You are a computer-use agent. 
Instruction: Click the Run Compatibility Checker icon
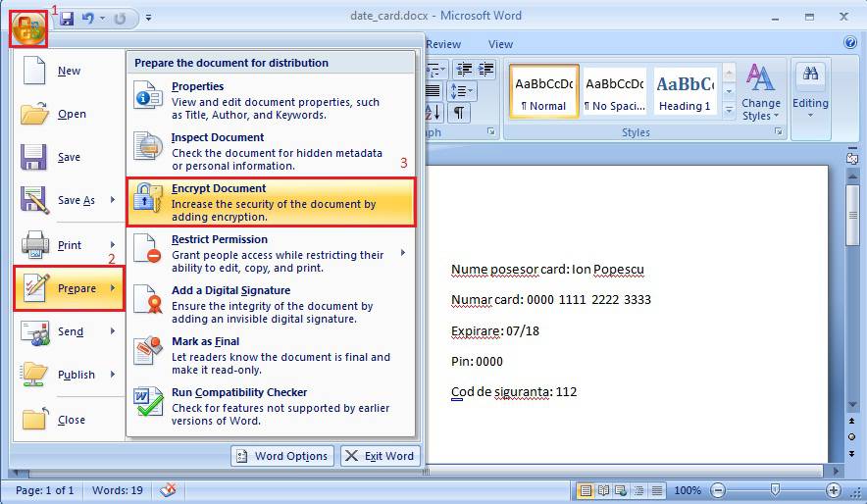(x=148, y=402)
